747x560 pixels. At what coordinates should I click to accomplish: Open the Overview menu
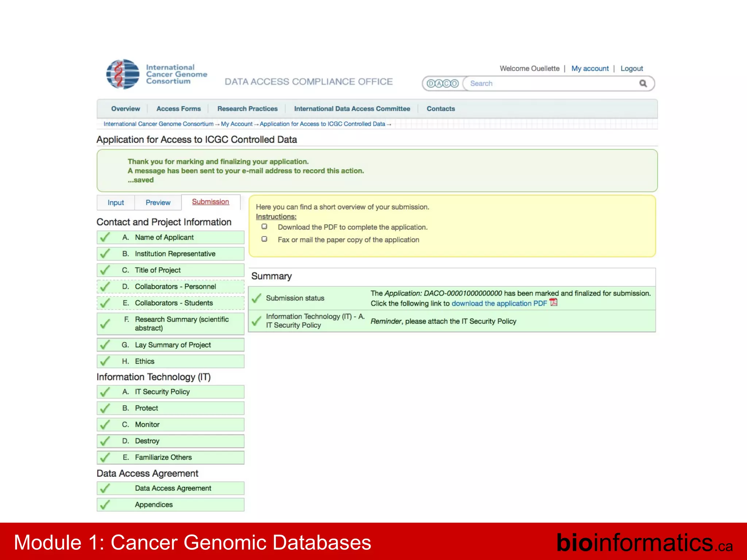click(125, 109)
